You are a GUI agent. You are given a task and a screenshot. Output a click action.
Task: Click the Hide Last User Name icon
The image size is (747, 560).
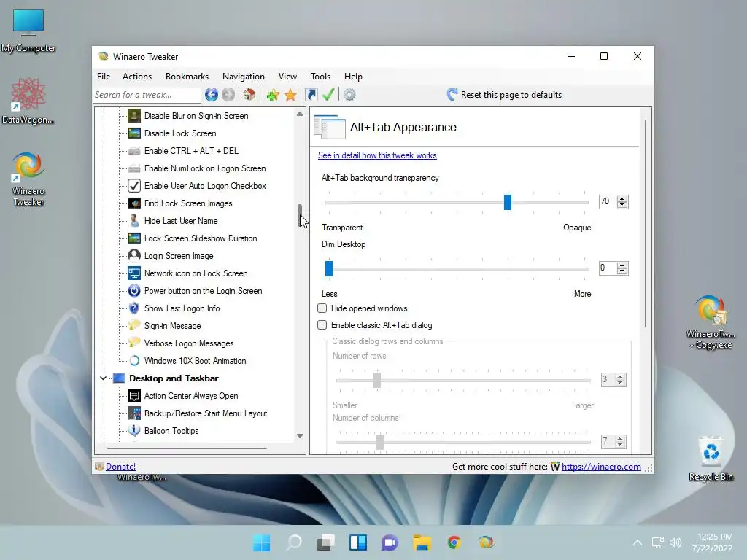134,221
